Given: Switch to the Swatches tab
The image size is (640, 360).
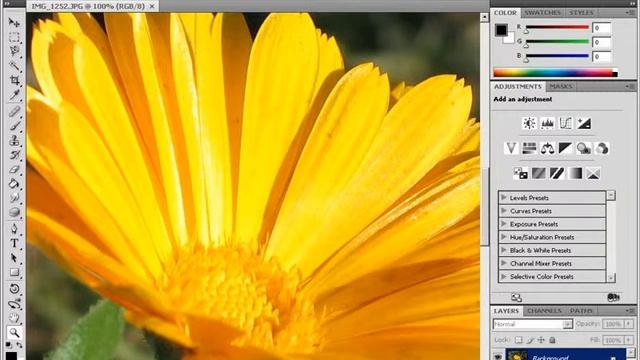Looking at the screenshot, I should click(542, 13).
